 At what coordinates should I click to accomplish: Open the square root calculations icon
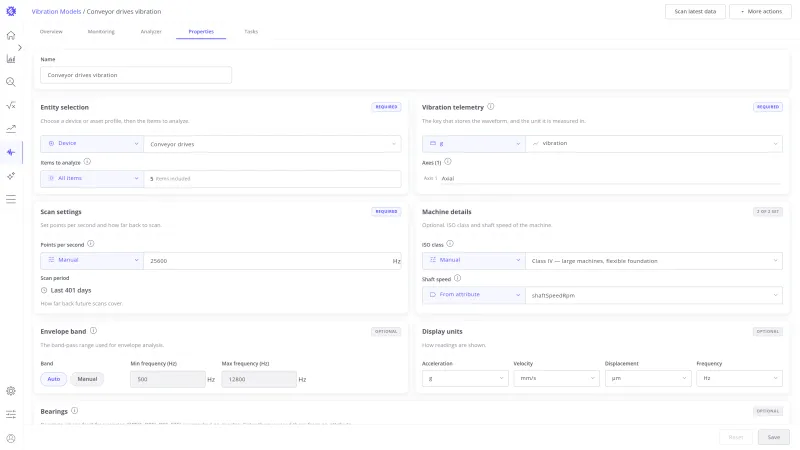[x=11, y=105]
